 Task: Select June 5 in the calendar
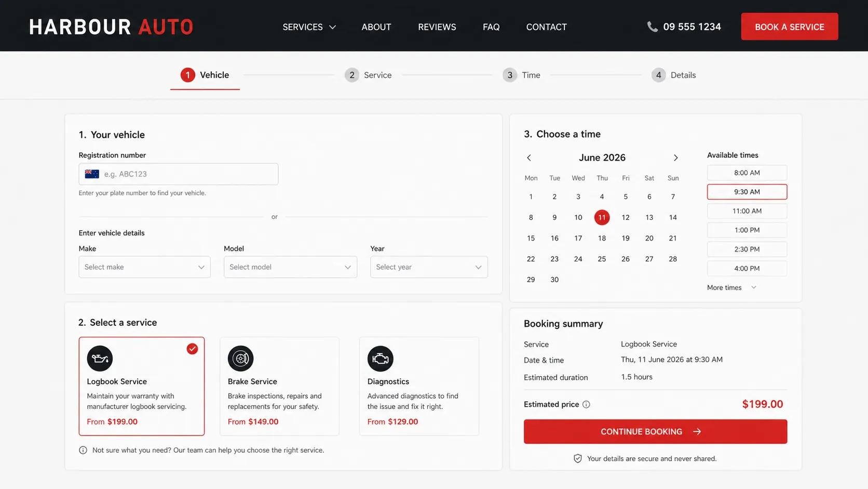click(626, 196)
